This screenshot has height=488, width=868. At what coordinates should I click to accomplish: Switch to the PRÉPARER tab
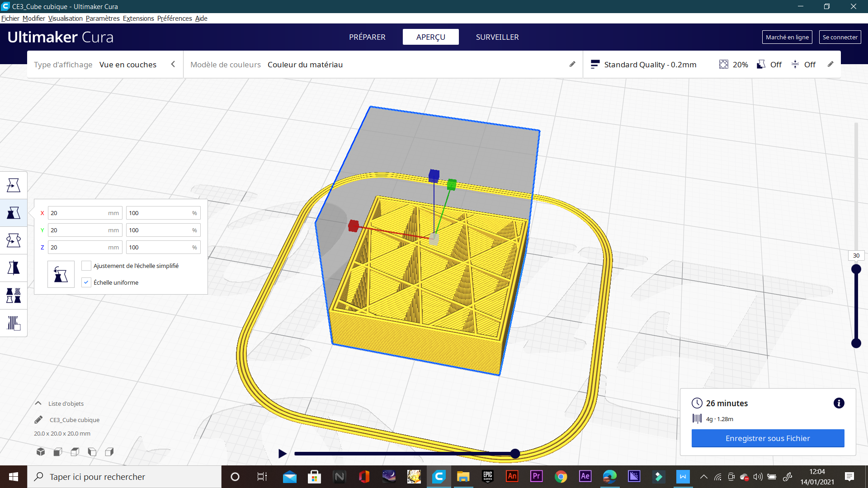[x=367, y=37]
